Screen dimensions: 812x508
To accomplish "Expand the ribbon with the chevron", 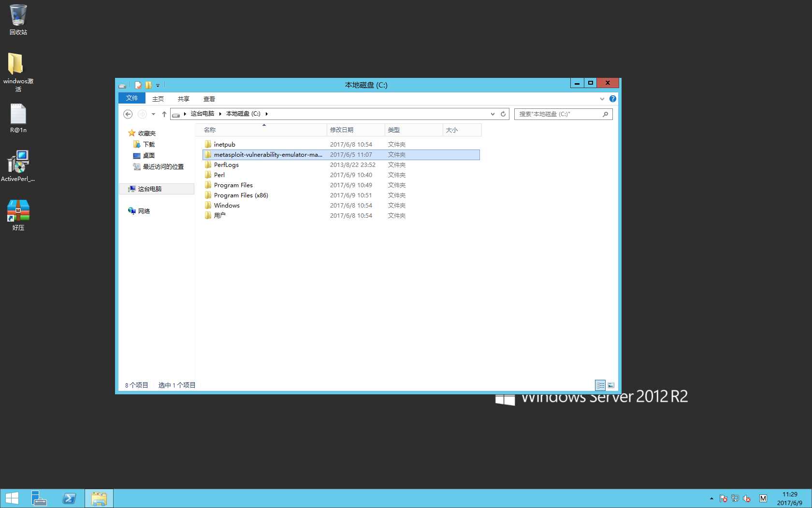I will pyautogui.click(x=602, y=99).
